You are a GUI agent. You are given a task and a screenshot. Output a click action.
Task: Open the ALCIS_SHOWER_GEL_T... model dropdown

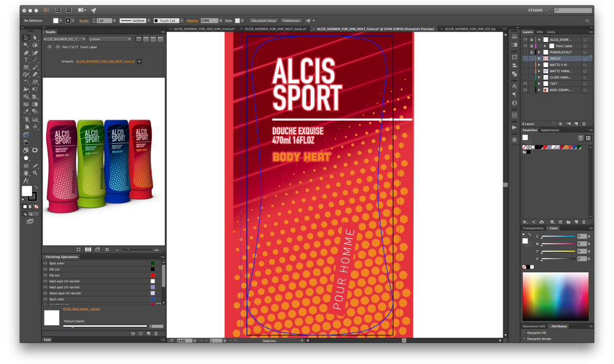65,39
